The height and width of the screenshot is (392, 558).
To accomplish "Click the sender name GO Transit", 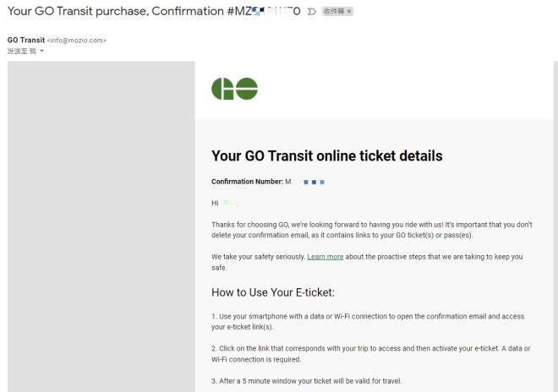I will (26, 40).
